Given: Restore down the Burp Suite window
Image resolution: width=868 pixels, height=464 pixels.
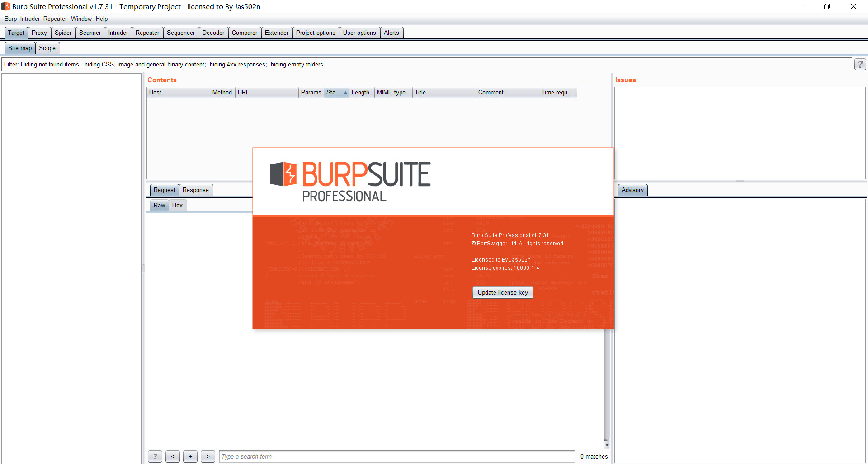Looking at the screenshot, I should [x=827, y=6].
